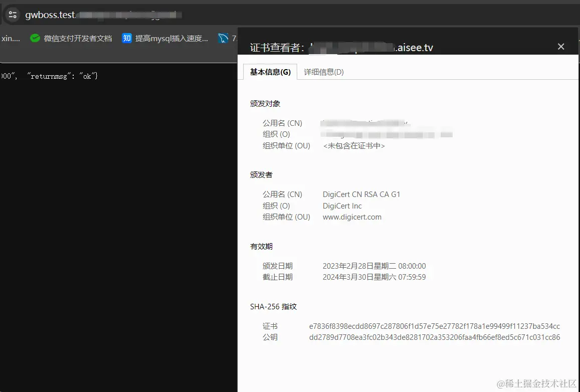
Task: Select the 证书 fingerprint label
Action: click(x=270, y=326)
